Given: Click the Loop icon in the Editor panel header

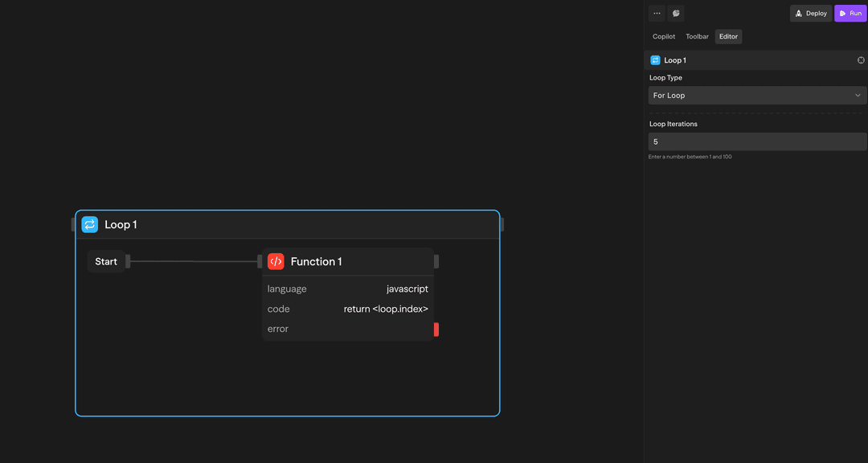Looking at the screenshot, I should pyautogui.click(x=655, y=59).
